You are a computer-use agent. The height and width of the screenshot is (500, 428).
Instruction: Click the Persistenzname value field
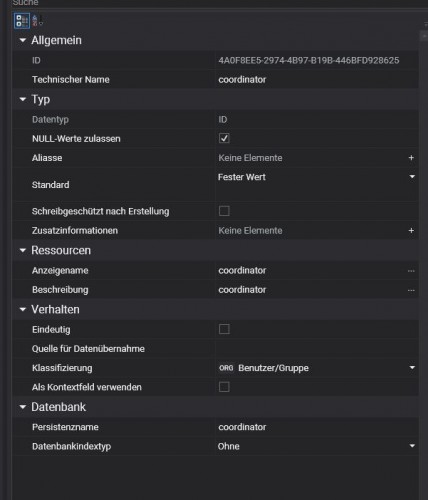coord(317,427)
